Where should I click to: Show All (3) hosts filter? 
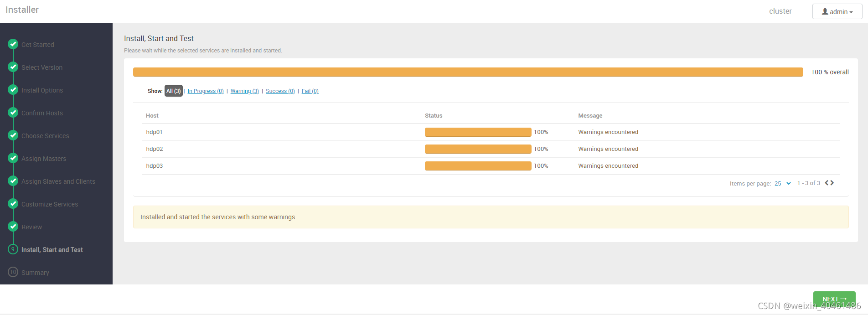173,91
